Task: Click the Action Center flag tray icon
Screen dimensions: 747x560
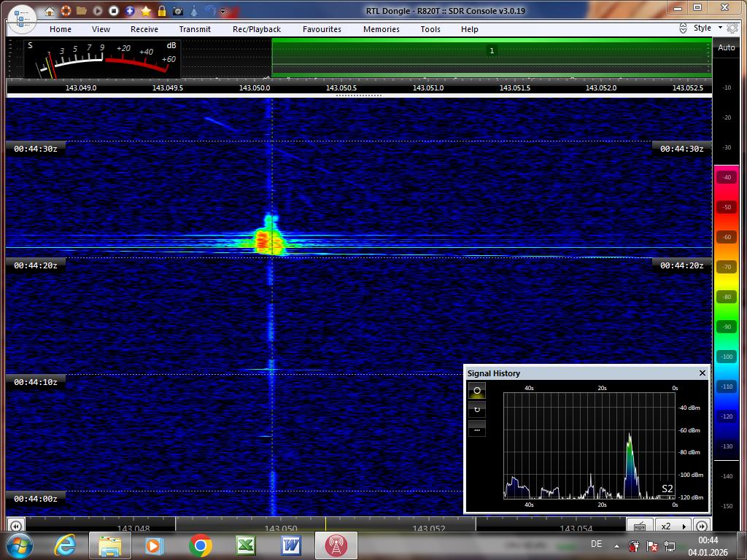Action: (x=651, y=546)
